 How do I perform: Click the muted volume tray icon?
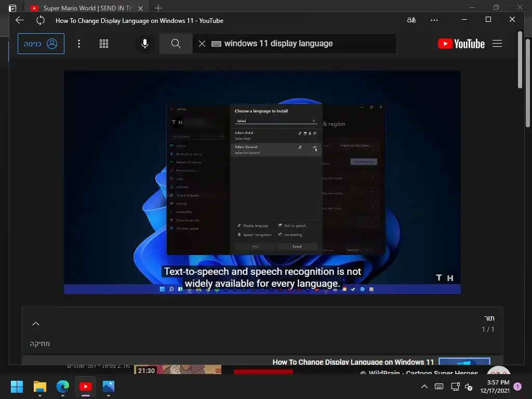pos(469,387)
